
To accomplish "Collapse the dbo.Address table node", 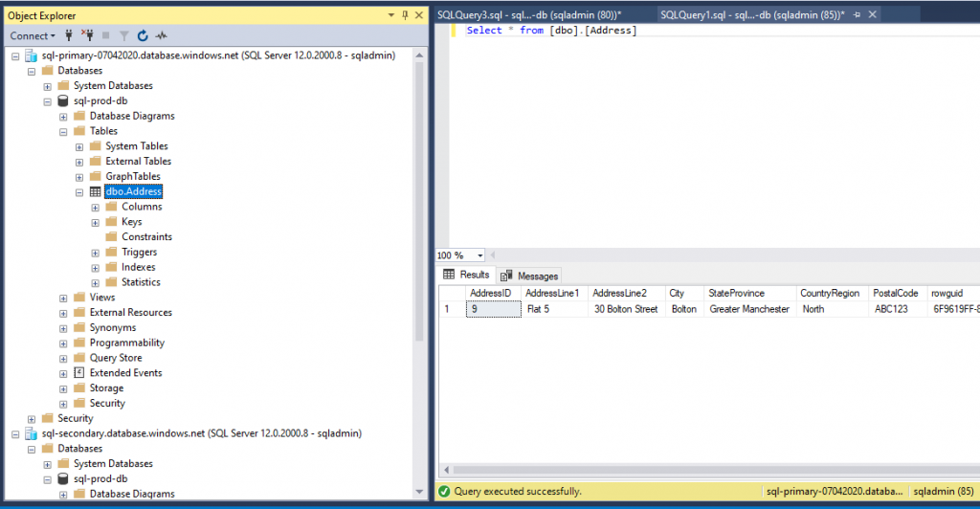I will (x=79, y=192).
